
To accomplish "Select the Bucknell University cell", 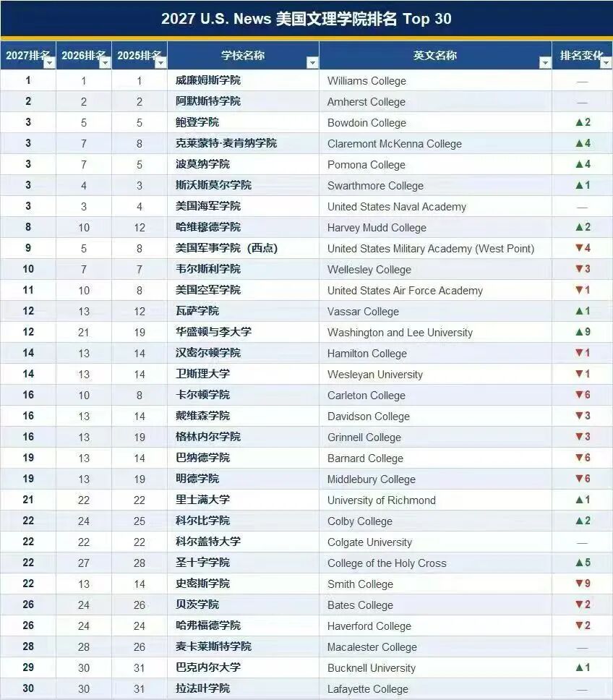I will [435, 668].
